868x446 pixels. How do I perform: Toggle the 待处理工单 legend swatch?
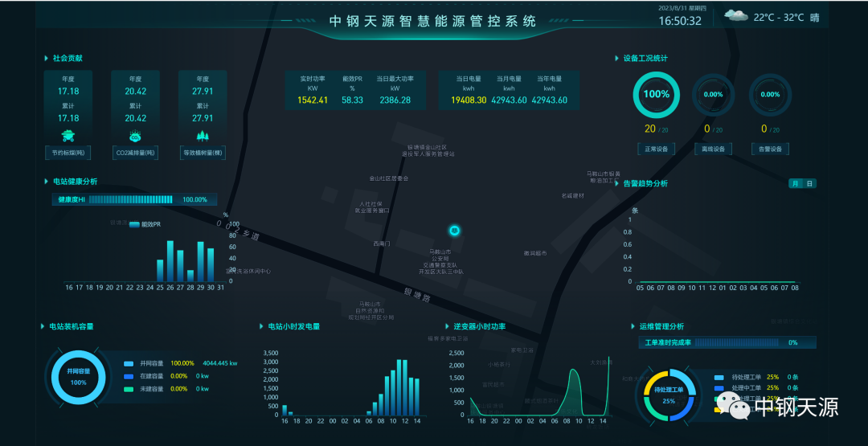(719, 377)
